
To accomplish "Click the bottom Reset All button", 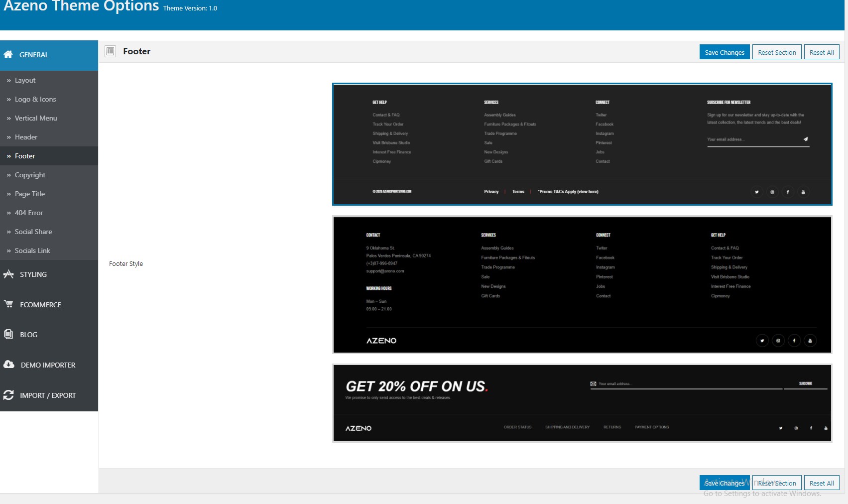I will pyautogui.click(x=822, y=483).
